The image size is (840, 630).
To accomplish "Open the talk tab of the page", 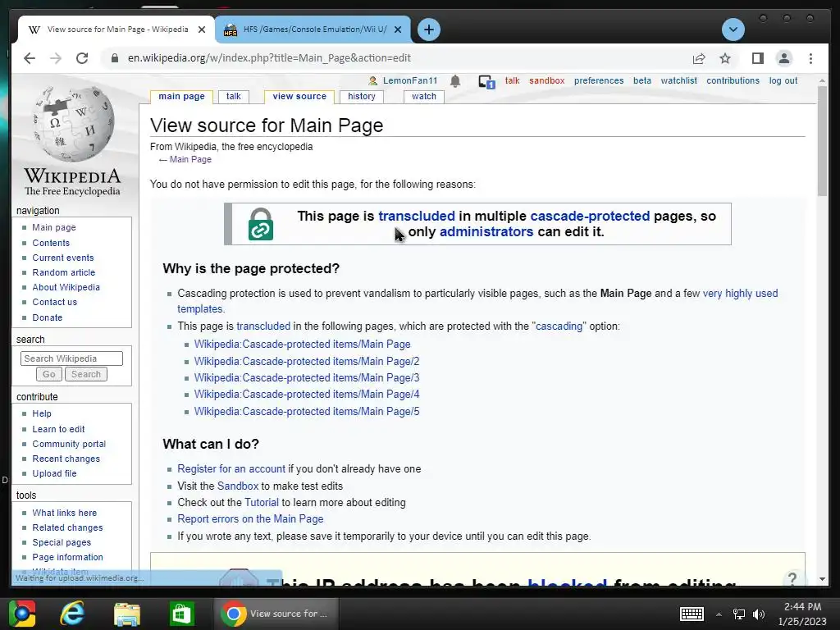I will point(233,97).
